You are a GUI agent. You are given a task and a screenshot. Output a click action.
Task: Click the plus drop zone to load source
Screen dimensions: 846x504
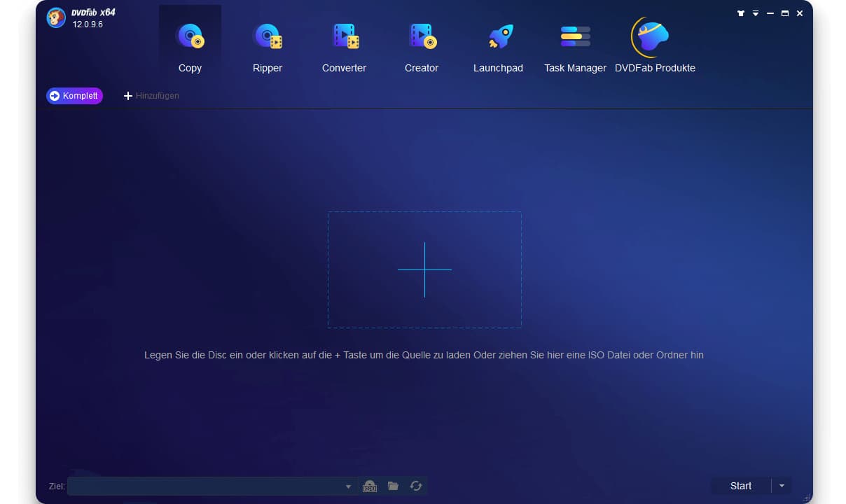tap(424, 269)
